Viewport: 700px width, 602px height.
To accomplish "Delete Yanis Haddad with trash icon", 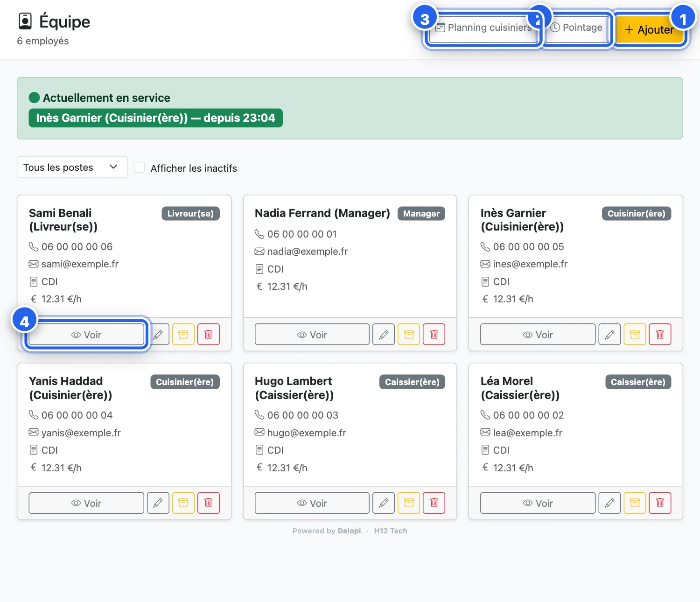I will tap(209, 503).
